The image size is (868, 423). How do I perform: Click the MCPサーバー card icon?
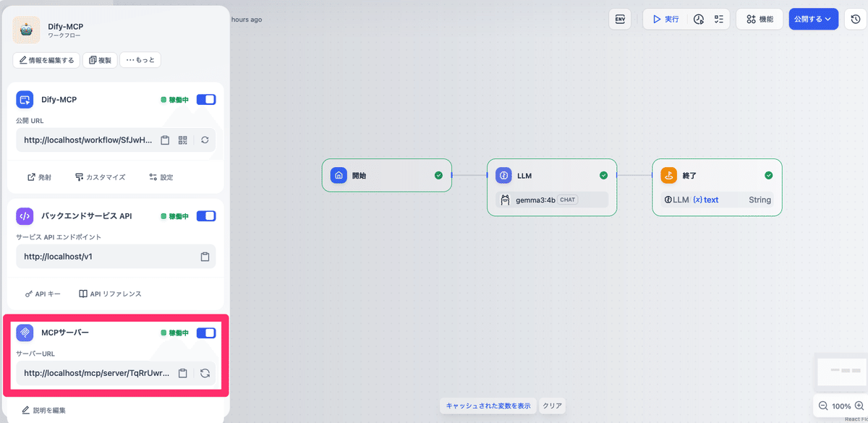25,333
